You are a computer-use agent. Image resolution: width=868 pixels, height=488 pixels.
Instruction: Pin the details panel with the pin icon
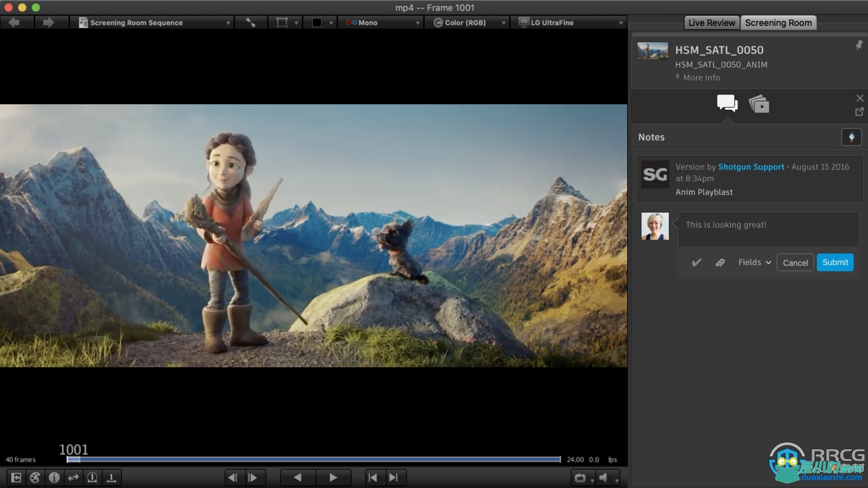pyautogui.click(x=859, y=45)
